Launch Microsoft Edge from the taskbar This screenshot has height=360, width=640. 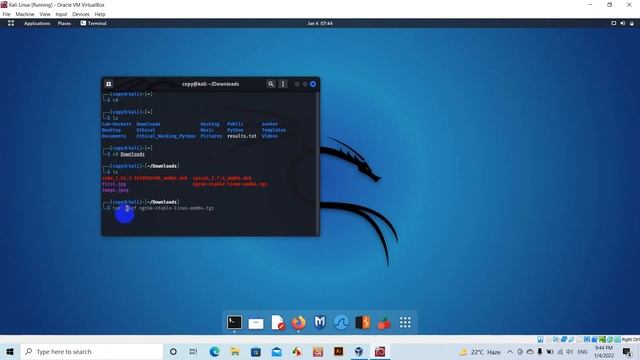(x=214, y=351)
